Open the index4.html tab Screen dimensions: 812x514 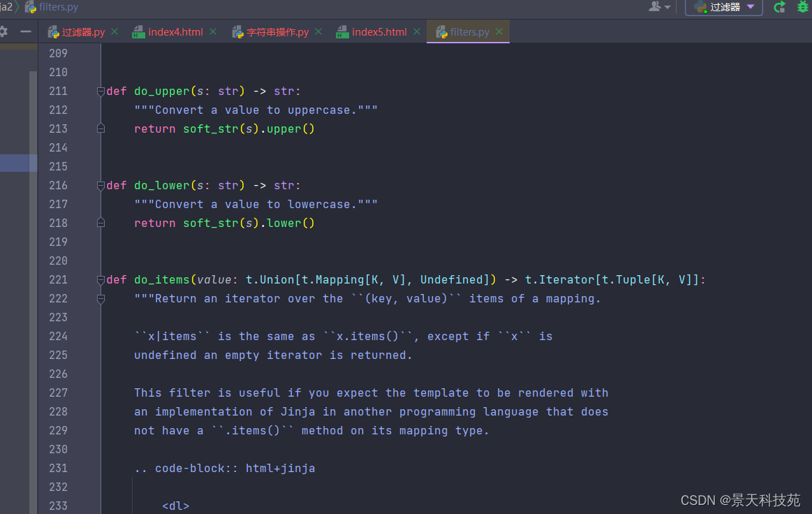175,32
